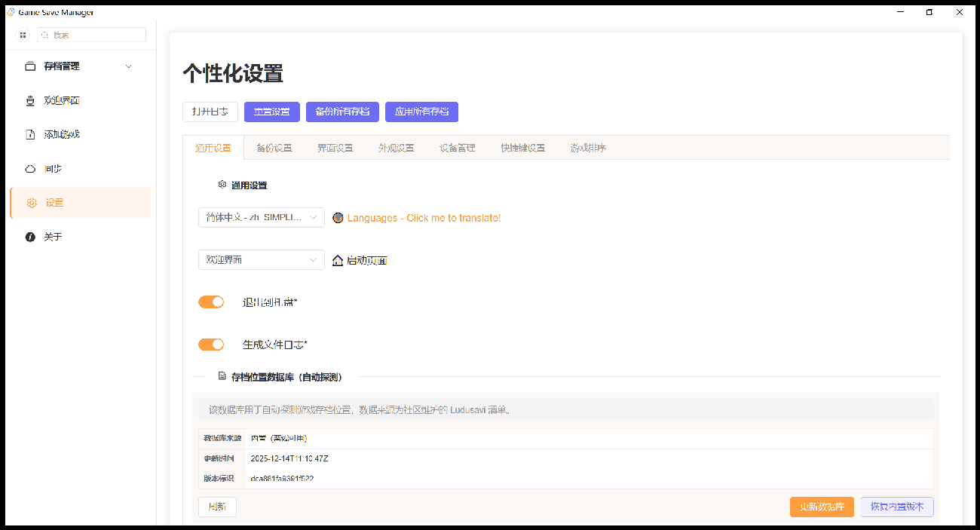The image size is (980, 530).
Task: Click the 备份所有存档 button
Action: click(342, 112)
